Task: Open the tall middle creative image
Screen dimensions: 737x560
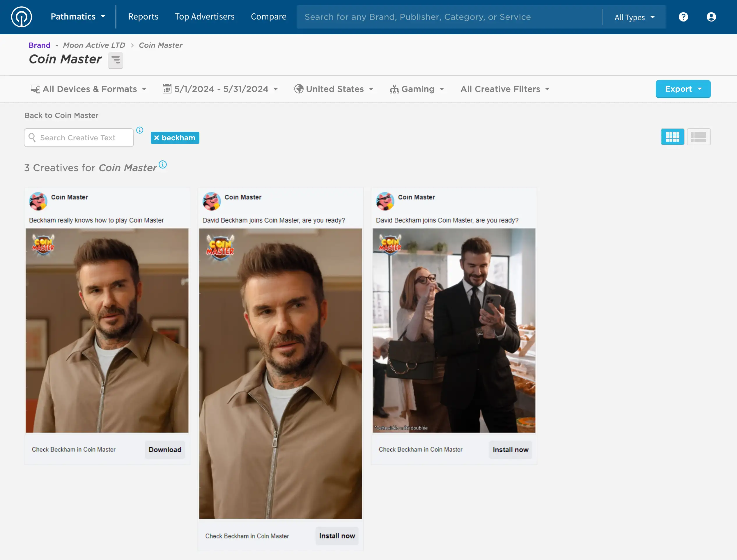Action: coord(280,374)
